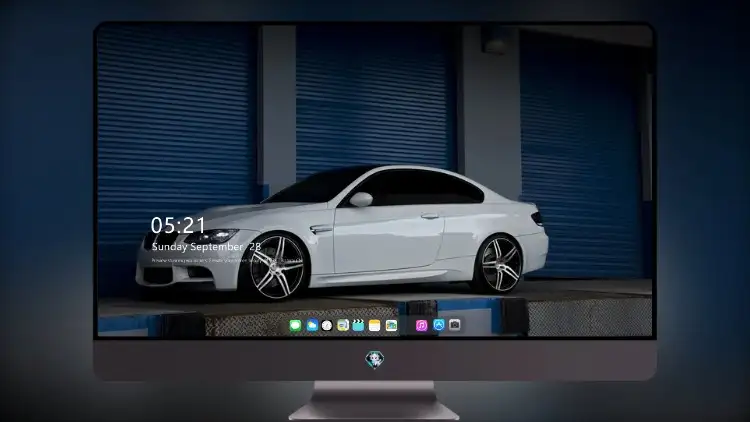Open the Camera app in the dock
This screenshot has height=422, width=750.
click(455, 325)
